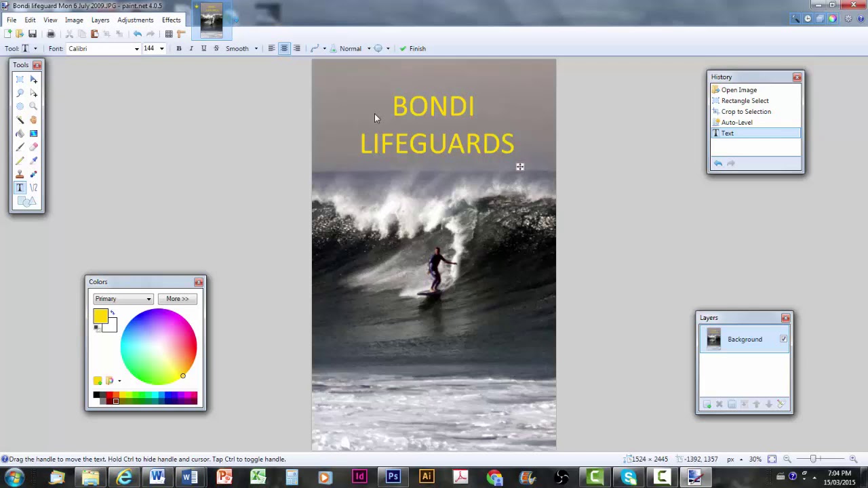Select the Clone Stamp tool
The image size is (868, 488).
tap(20, 174)
